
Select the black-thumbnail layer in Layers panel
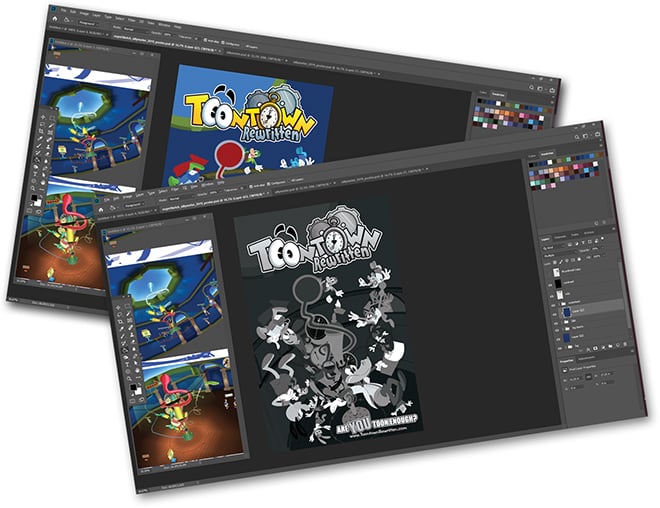(x=587, y=281)
